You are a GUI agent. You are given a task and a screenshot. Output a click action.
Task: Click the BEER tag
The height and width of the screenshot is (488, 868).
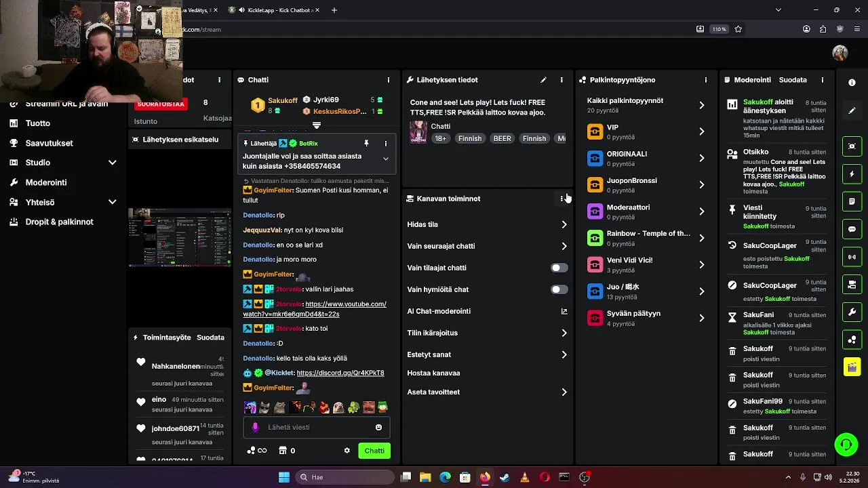click(x=502, y=138)
